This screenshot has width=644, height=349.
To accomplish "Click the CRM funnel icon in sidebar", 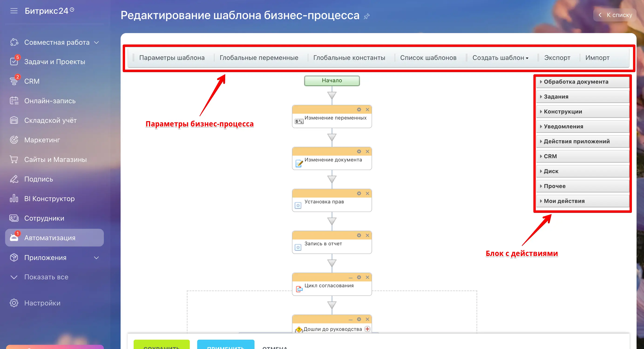I will 14,81.
